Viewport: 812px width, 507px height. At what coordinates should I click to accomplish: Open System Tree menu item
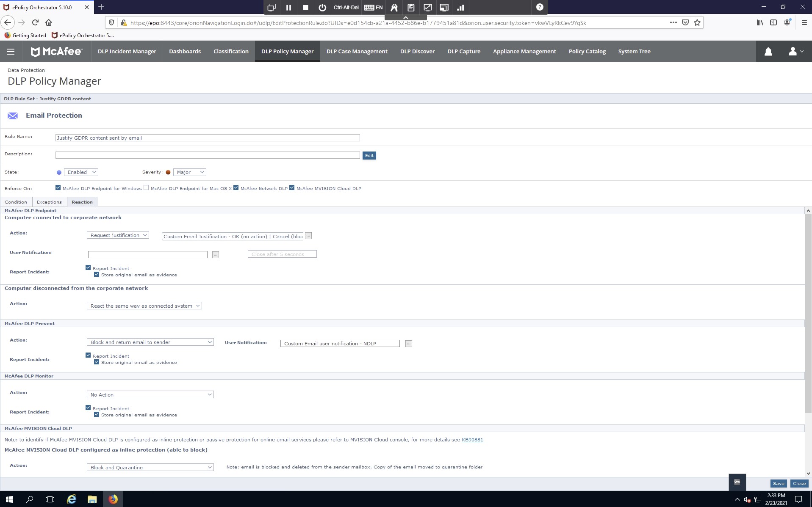pos(634,52)
